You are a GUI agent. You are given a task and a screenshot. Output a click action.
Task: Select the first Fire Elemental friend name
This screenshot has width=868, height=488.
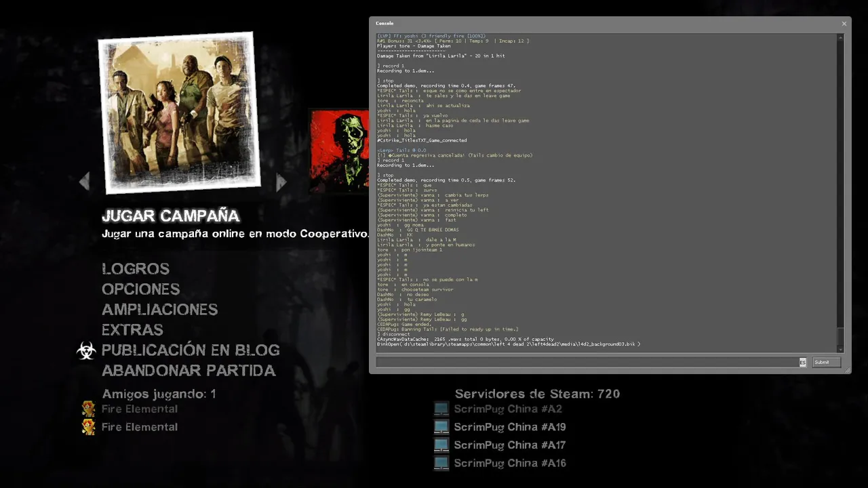[x=140, y=409]
